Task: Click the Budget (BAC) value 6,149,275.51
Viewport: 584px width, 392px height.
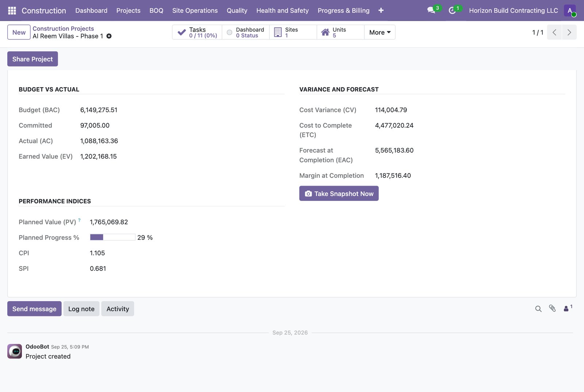Action: [99, 110]
